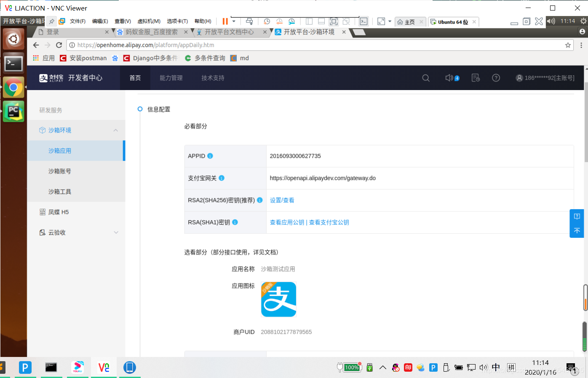Image resolution: width=588 pixels, height=378 pixels.
Task: Click the page vertical scrollbar
Action: pyautogui.click(x=586, y=122)
